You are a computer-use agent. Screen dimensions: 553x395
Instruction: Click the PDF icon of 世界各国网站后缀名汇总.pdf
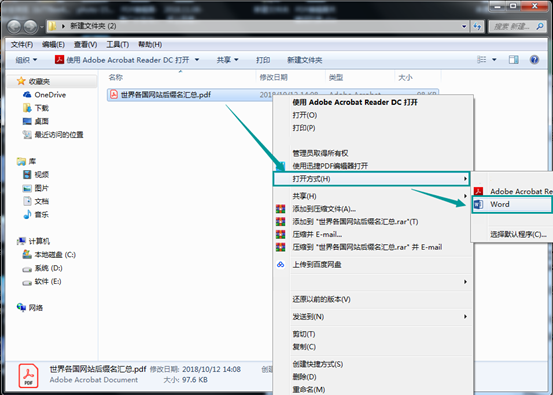(114, 94)
